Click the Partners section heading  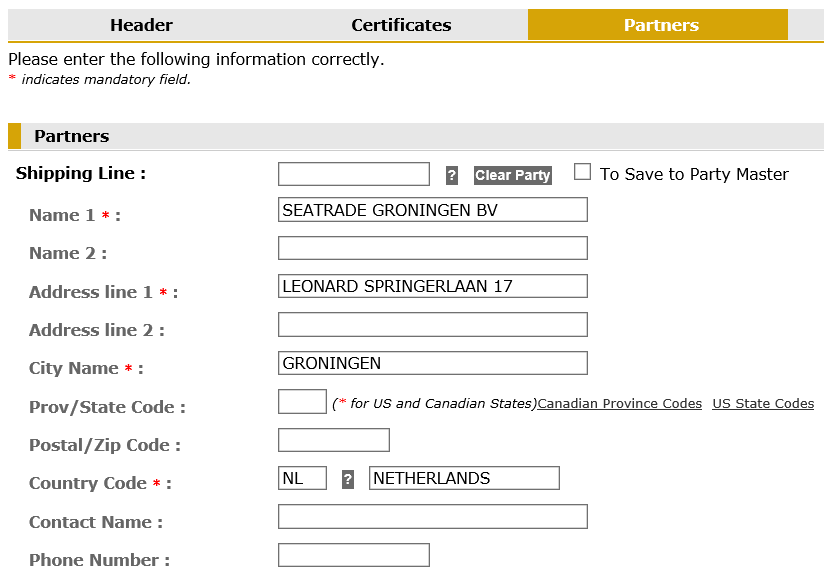coord(71,136)
